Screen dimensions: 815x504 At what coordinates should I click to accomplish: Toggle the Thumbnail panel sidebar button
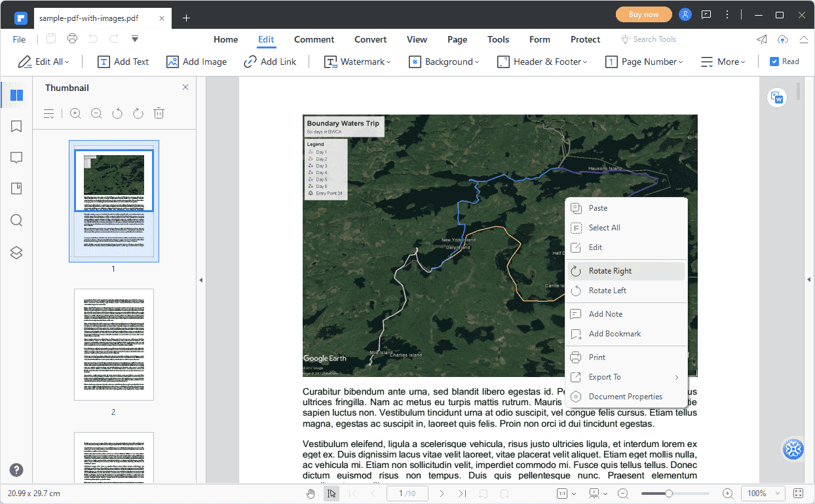click(16, 95)
